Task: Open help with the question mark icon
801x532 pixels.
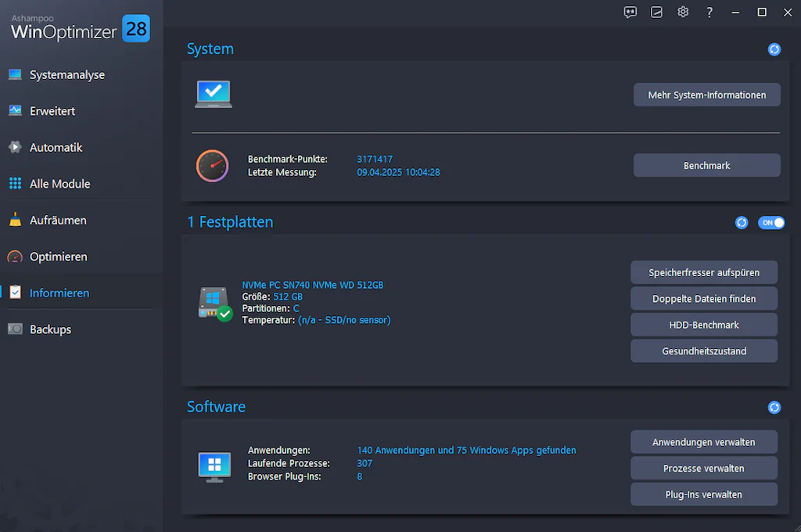Action: tap(709, 13)
